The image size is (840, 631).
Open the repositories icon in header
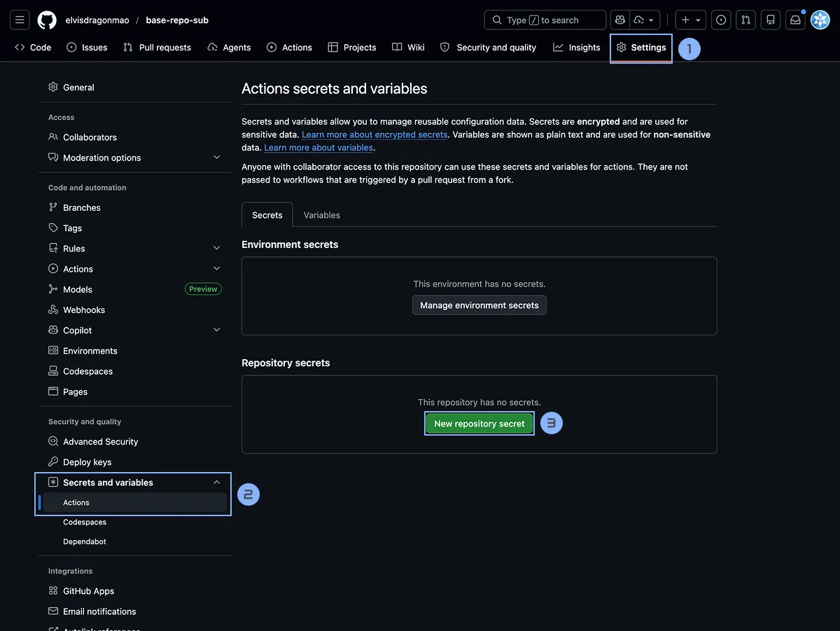[770, 20]
